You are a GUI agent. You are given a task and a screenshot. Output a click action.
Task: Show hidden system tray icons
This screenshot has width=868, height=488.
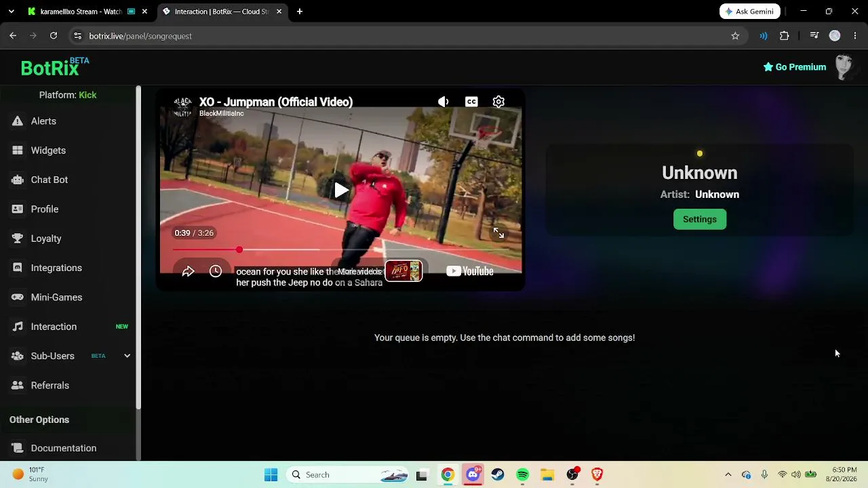tap(728, 475)
